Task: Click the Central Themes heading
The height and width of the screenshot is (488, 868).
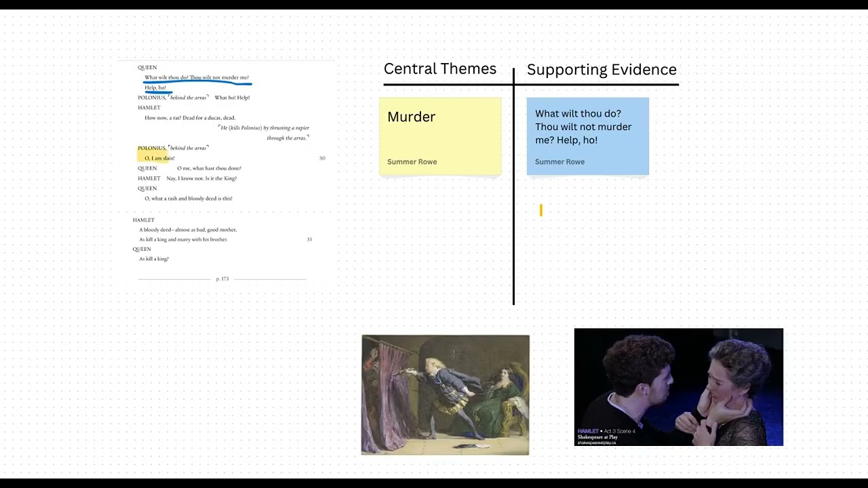Action: click(x=440, y=68)
